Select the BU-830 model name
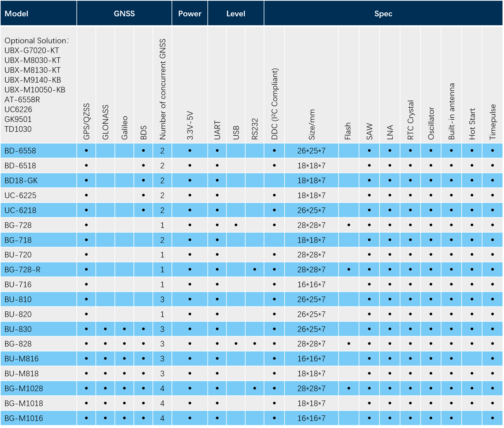The height and width of the screenshot is (428, 504). tap(18, 329)
